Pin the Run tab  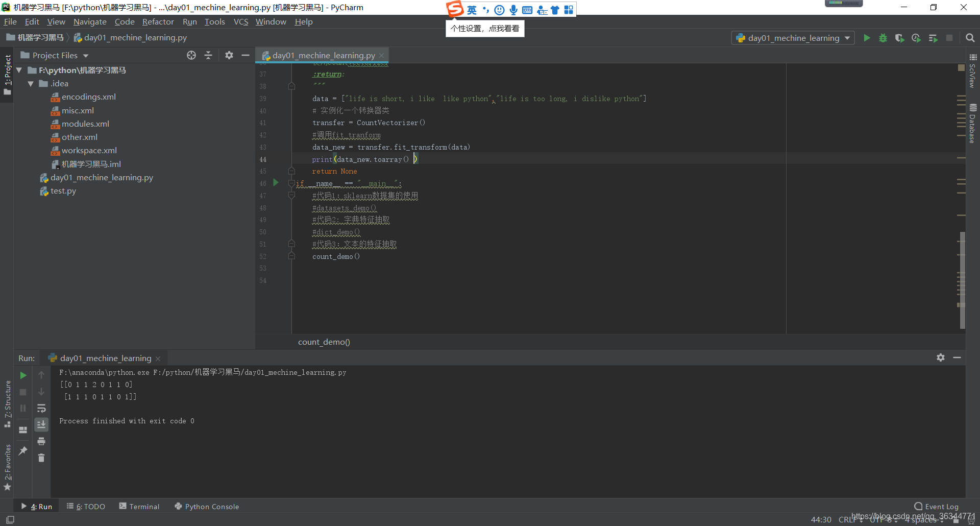point(23,450)
